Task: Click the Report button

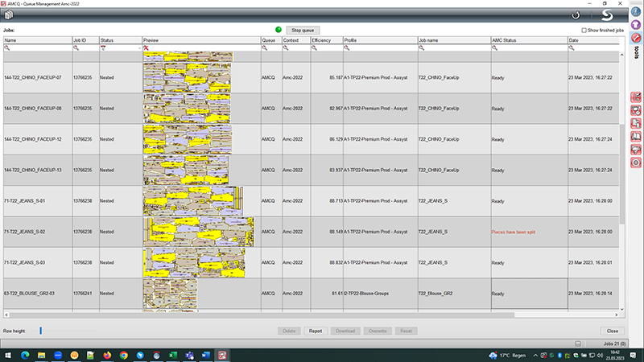Action: 315,331
